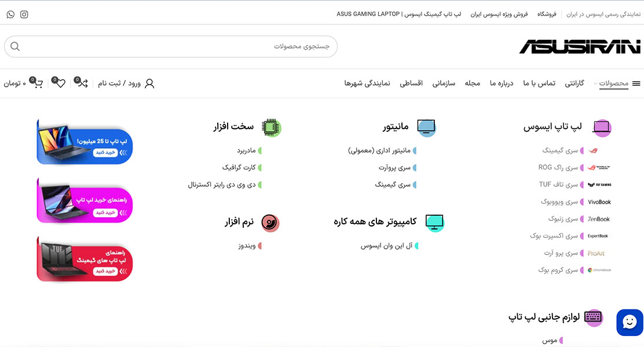644x347 pixels.
Task: Click the ProArt logo
Action: 596,253
